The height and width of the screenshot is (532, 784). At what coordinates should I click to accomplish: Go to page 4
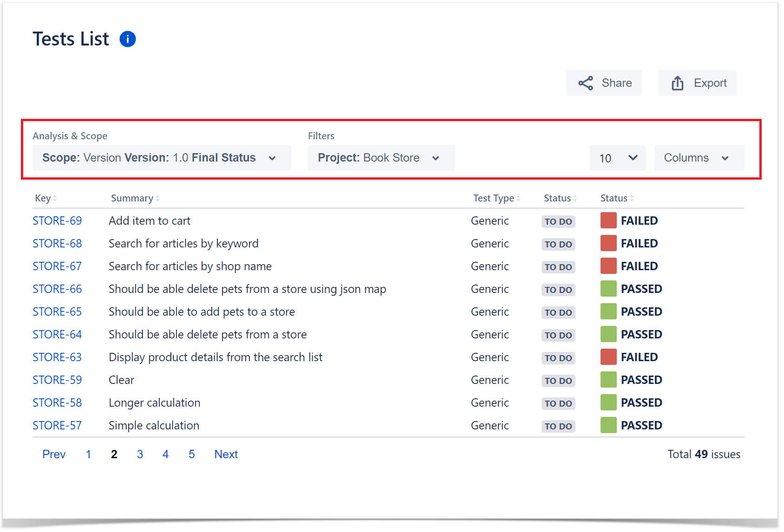pyautogui.click(x=166, y=454)
